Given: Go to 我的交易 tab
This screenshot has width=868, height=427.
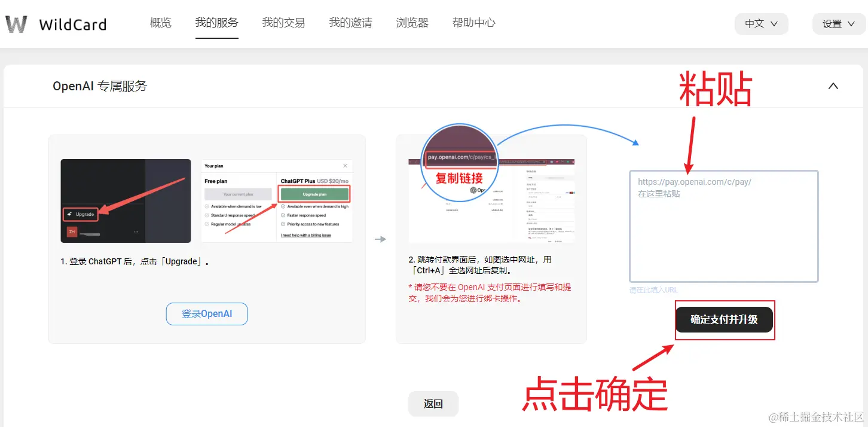Looking at the screenshot, I should 283,23.
